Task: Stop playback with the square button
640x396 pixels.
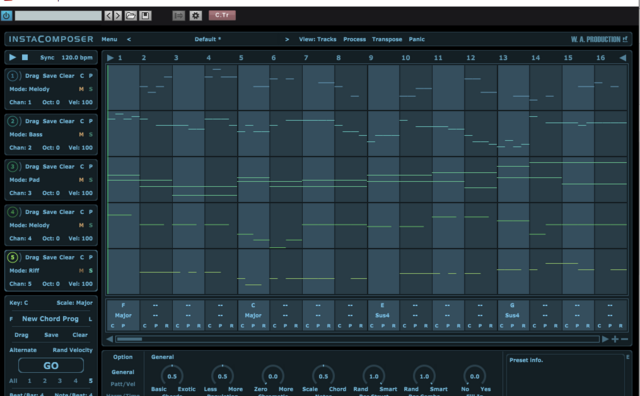Action: tap(25, 57)
